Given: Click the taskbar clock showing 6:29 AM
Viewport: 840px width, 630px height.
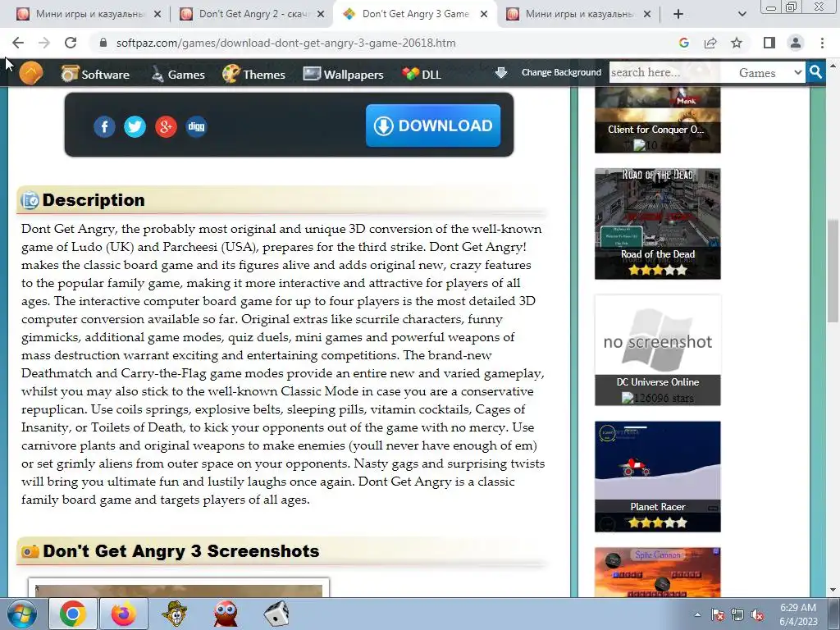Looking at the screenshot, I should [x=798, y=614].
